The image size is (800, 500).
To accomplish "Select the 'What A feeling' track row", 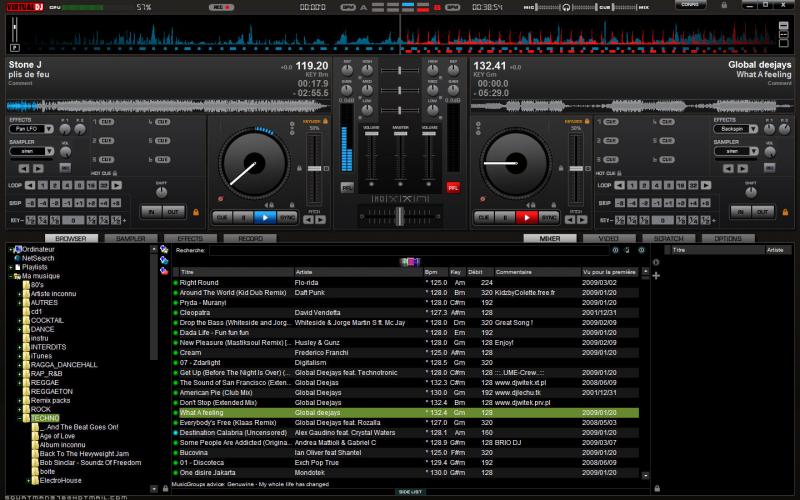I will pos(406,413).
